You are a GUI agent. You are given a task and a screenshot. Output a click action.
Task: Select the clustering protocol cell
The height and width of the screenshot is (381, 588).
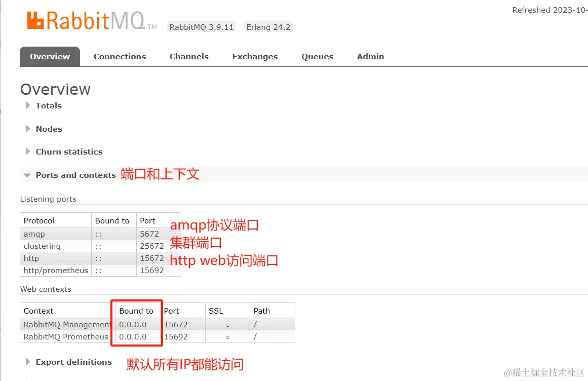pos(56,246)
